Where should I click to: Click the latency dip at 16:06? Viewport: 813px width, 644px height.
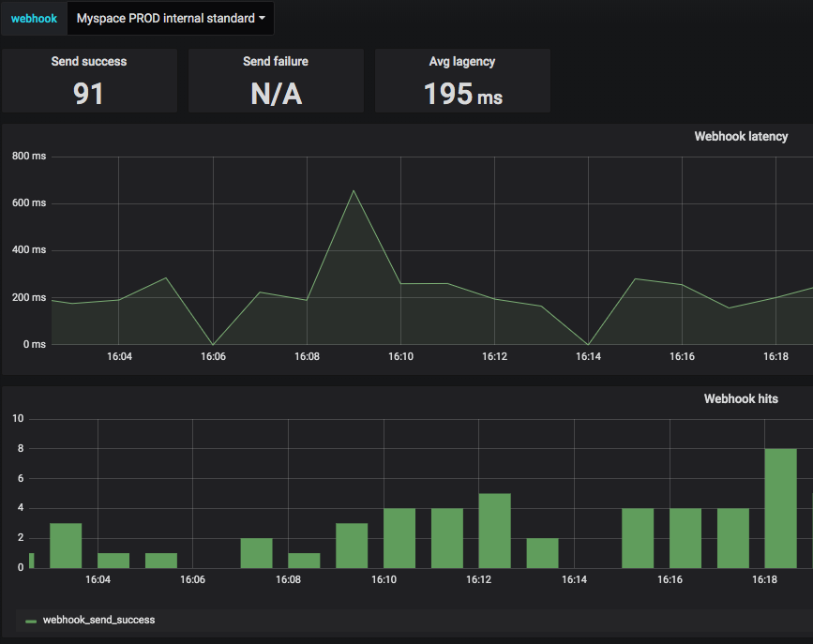click(213, 344)
